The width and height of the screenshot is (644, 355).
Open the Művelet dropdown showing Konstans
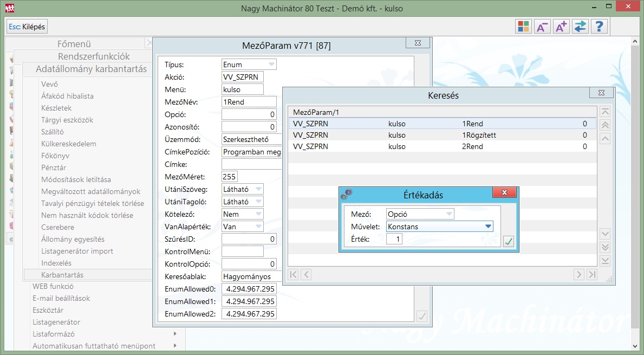point(488,227)
